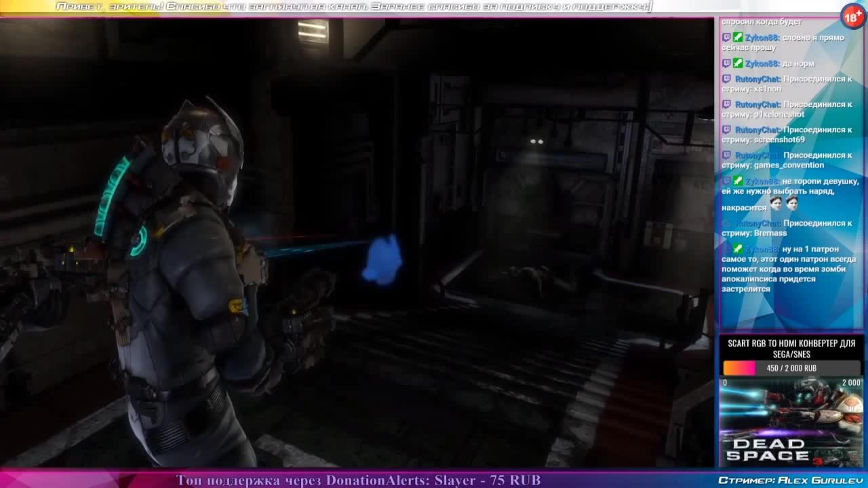Click the 18+ age rating badge
Screen dimensions: 868x488
(x=852, y=17)
